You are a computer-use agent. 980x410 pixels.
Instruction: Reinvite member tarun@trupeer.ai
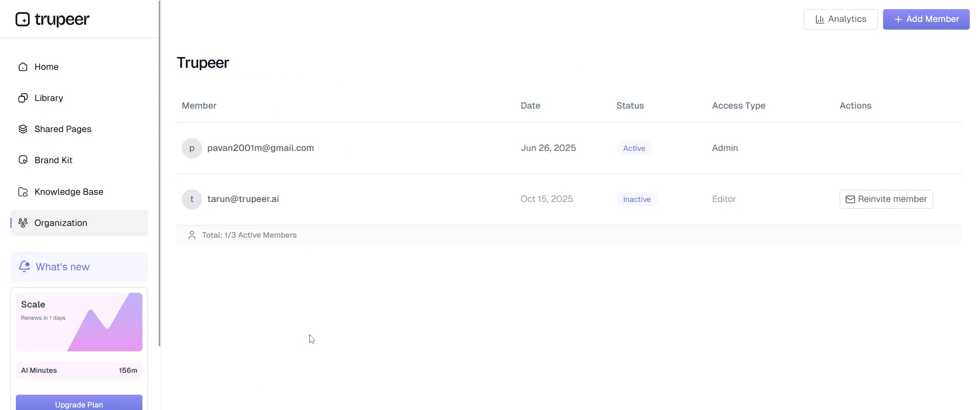pyautogui.click(x=886, y=199)
